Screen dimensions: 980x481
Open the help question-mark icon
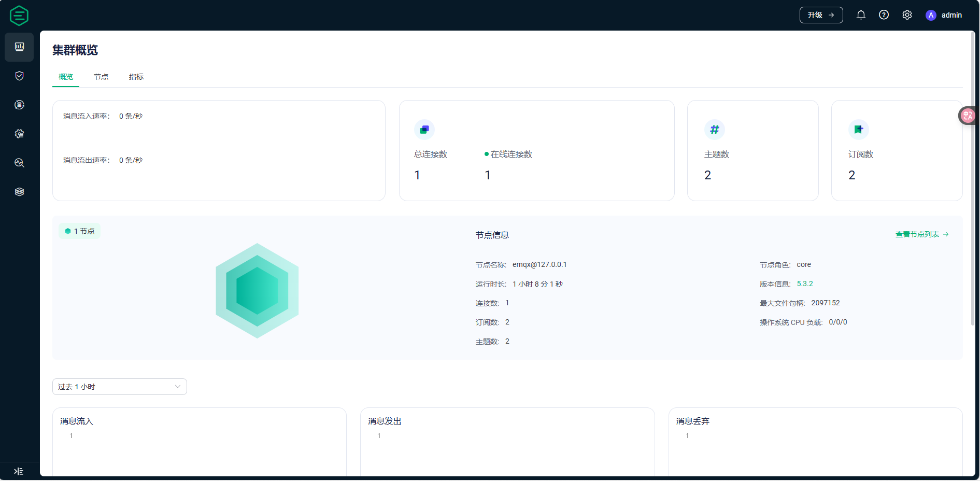tap(884, 15)
